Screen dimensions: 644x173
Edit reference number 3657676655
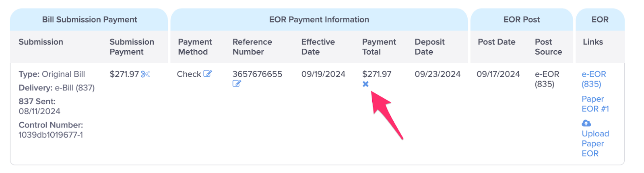tap(237, 84)
